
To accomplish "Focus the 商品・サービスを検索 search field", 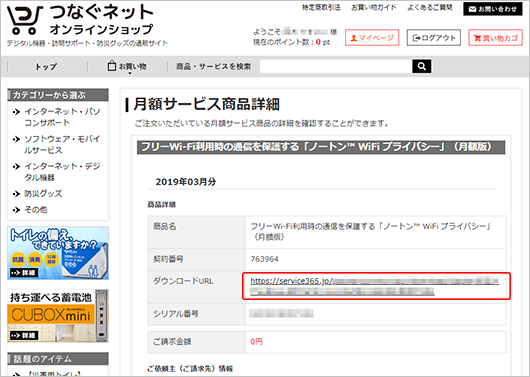I will 336,66.
